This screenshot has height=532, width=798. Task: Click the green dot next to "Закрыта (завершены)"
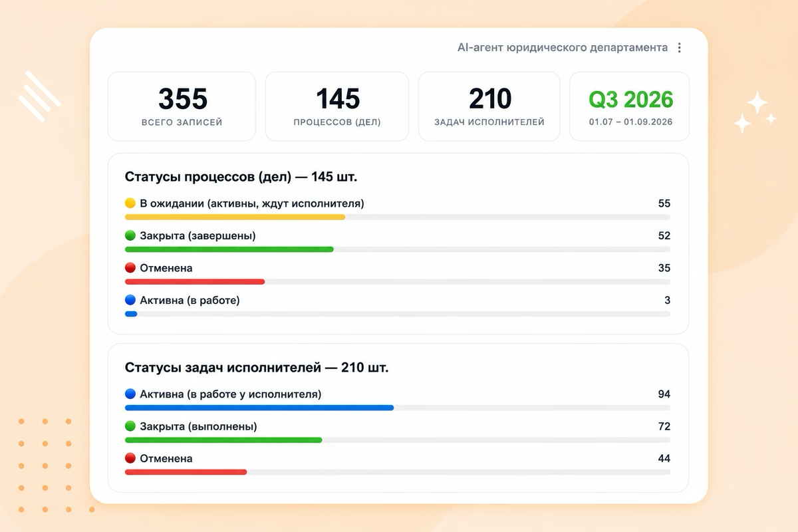coord(130,236)
